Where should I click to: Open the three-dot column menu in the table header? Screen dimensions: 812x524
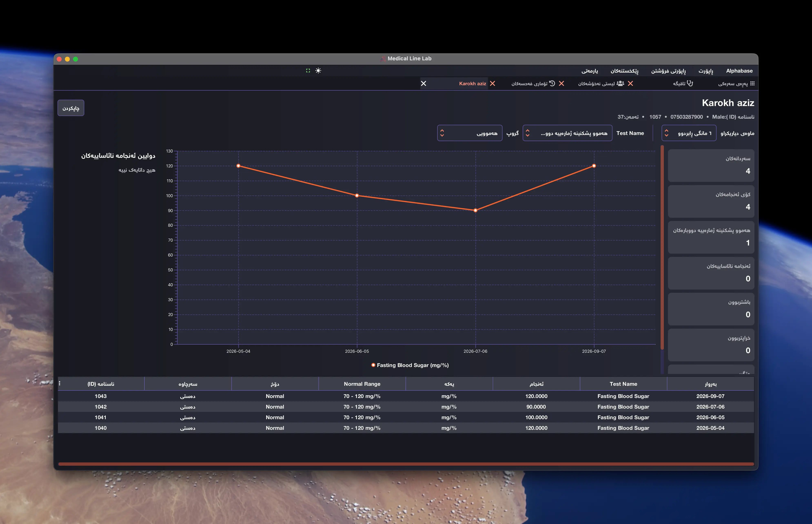60,384
